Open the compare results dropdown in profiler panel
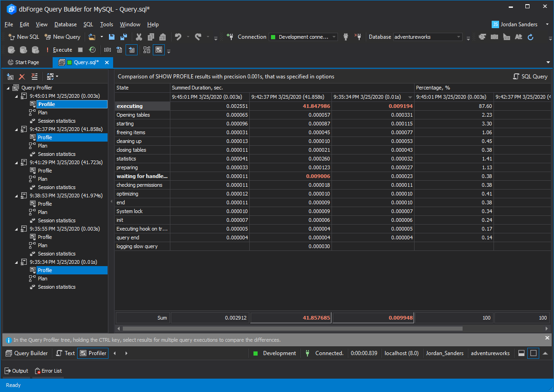Viewport: 554px width, 392px height. [x=57, y=77]
